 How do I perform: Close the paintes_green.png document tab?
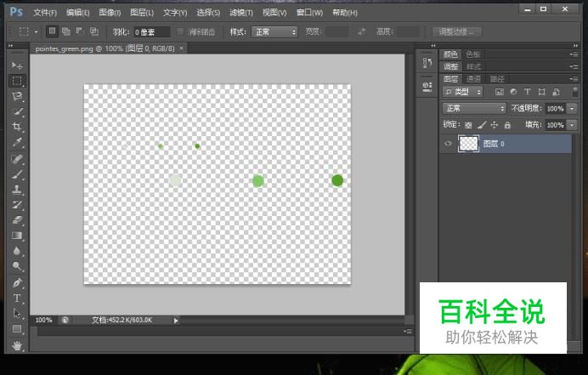(182, 48)
